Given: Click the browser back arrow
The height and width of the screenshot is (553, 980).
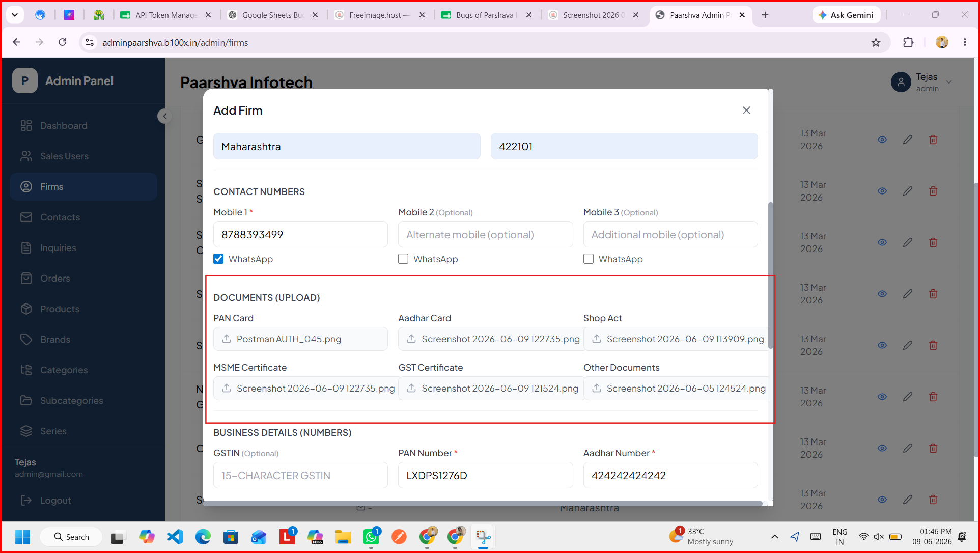Looking at the screenshot, I should tap(17, 42).
